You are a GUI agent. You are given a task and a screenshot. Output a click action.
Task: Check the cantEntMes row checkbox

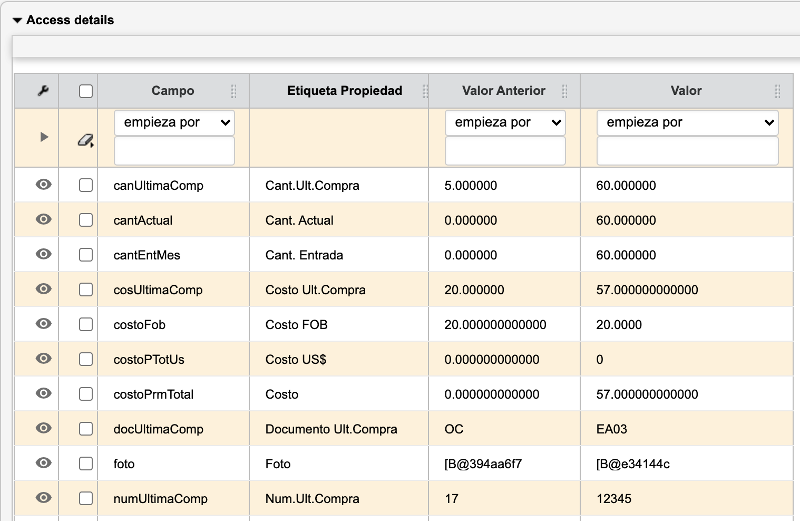[x=86, y=255]
